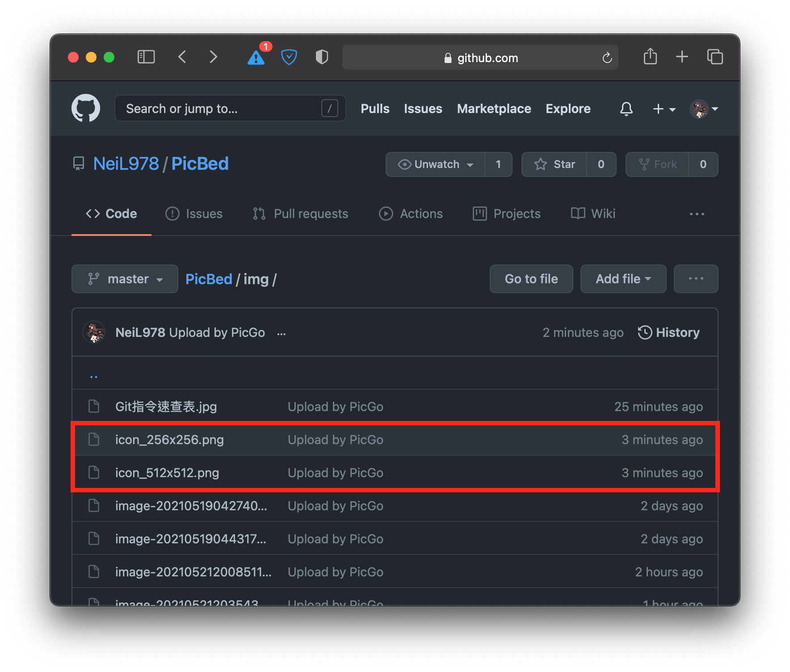Open icon_512x512.png file

[x=167, y=473]
